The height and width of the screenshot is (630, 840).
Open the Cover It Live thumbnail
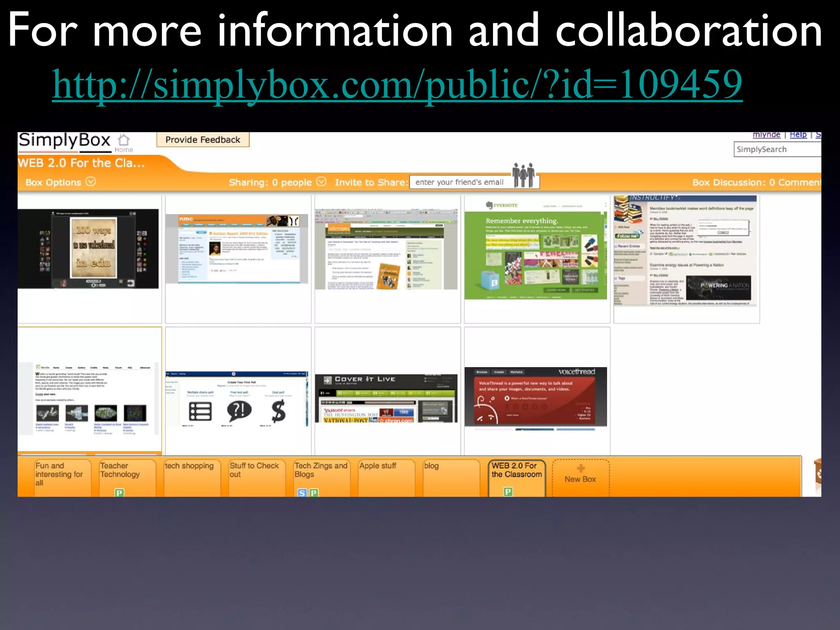click(x=386, y=398)
